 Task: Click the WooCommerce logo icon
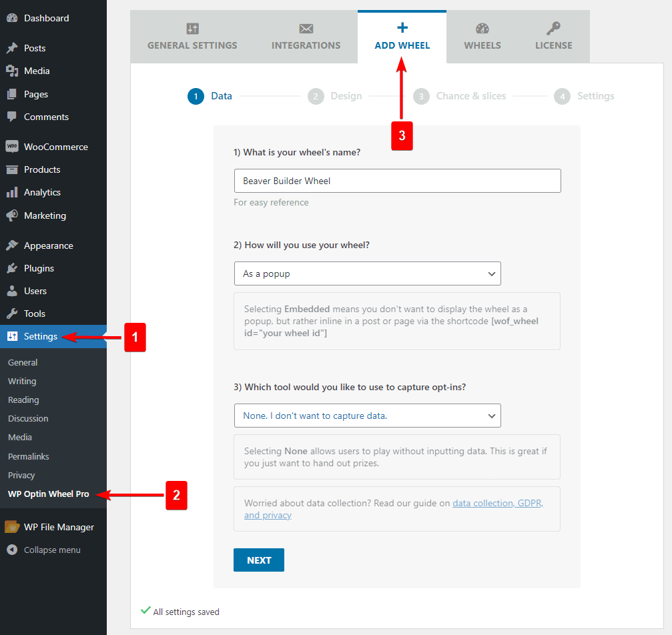[x=12, y=147]
